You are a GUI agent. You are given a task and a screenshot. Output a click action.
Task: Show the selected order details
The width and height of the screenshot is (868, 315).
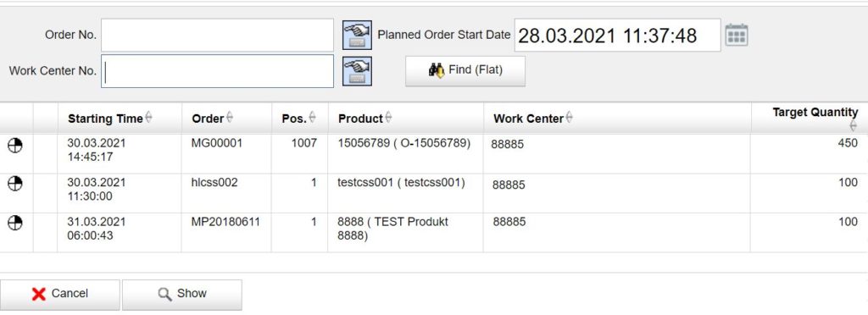(x=181, y=294)
